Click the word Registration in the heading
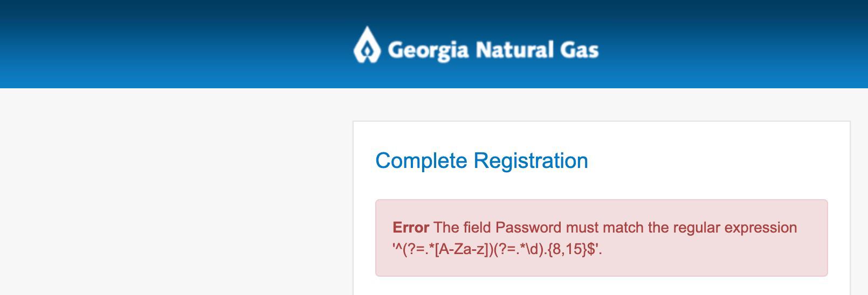This screenshot has height=295, width=868. (531, 161)
